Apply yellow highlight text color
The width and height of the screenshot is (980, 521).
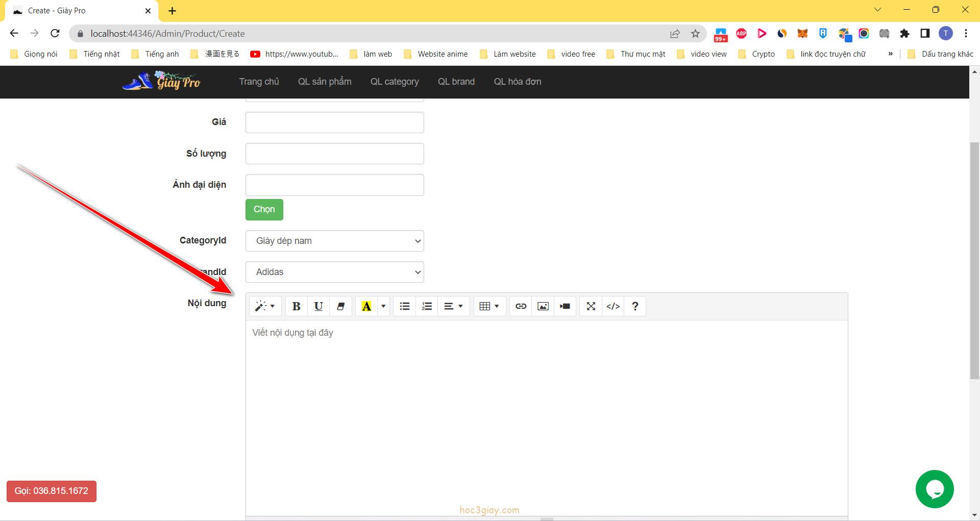[x=366, y=306]
